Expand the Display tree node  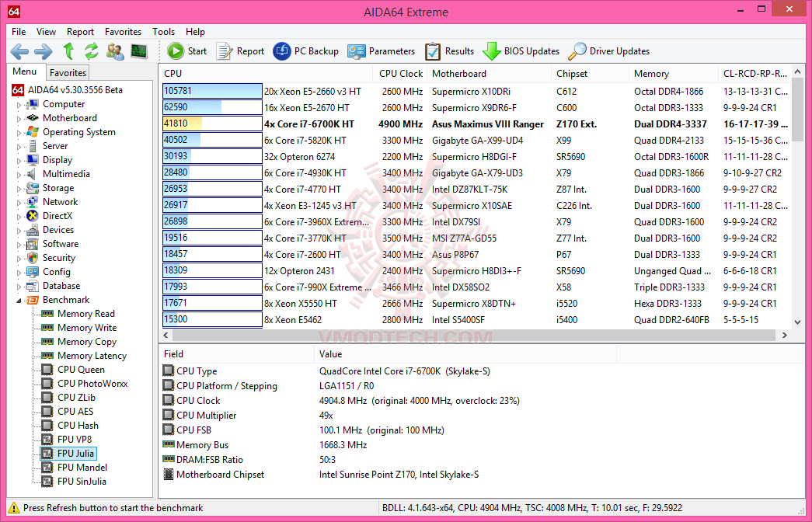point(19,161)
